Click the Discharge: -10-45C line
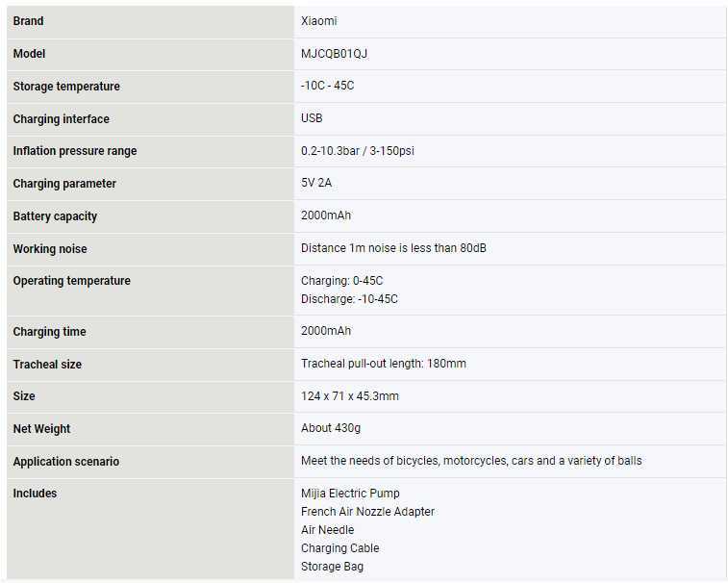The width and height of the screenshot is (728, 583). [x=349, y=299]
